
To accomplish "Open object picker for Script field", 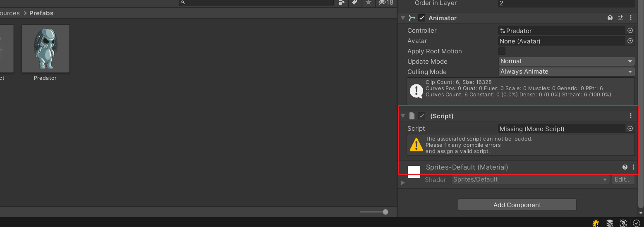I will (630, 129).
